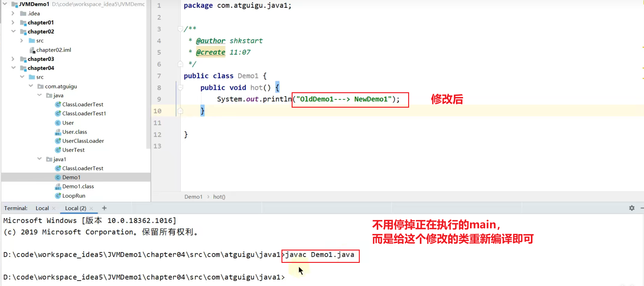
Task: Click class name Demo1 on line 7
Action: pyautogui.click(x=248, y=76)
